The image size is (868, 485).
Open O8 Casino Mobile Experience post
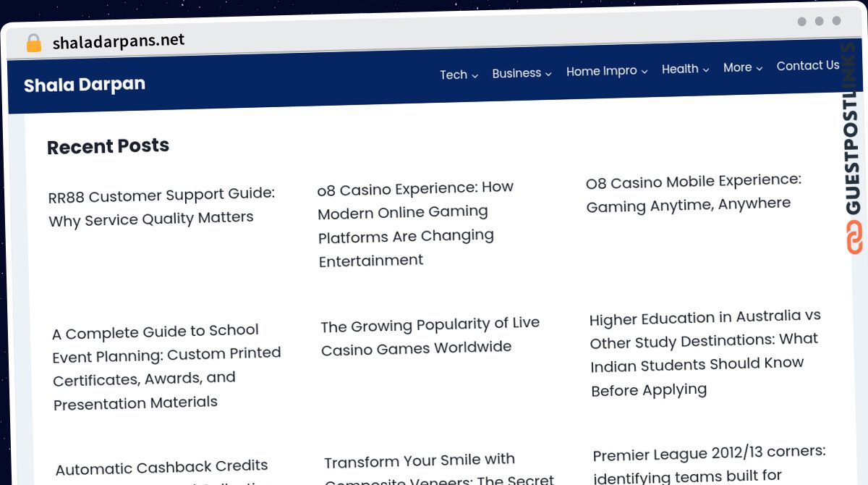point(694,193)
